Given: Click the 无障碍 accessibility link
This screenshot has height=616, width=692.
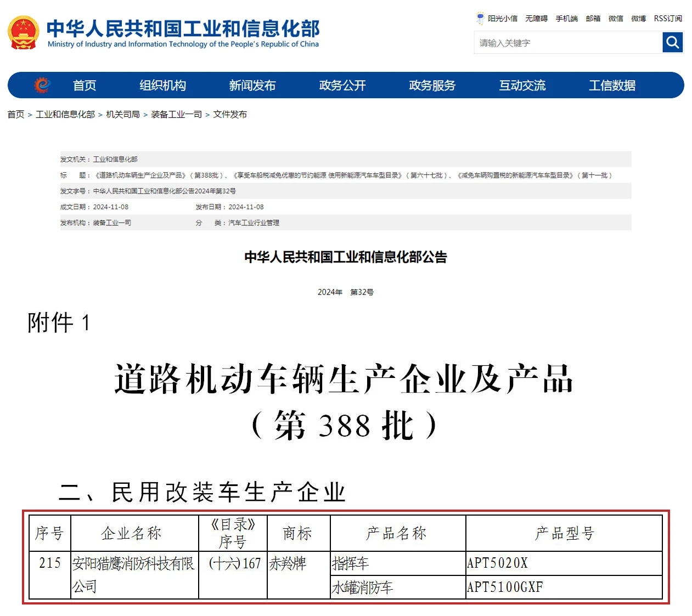Looking at the screenshot, I should pos(536,19).
